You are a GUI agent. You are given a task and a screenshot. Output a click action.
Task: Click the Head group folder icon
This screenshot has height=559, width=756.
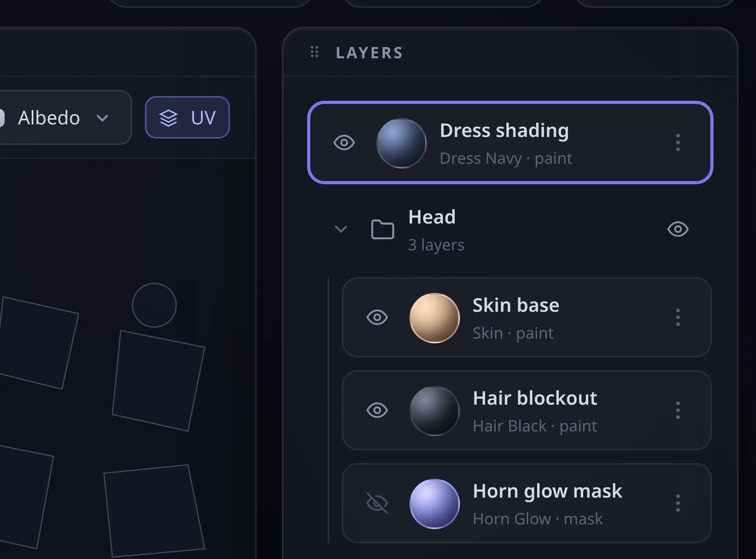pyautogui.click(x=382, y=229)
